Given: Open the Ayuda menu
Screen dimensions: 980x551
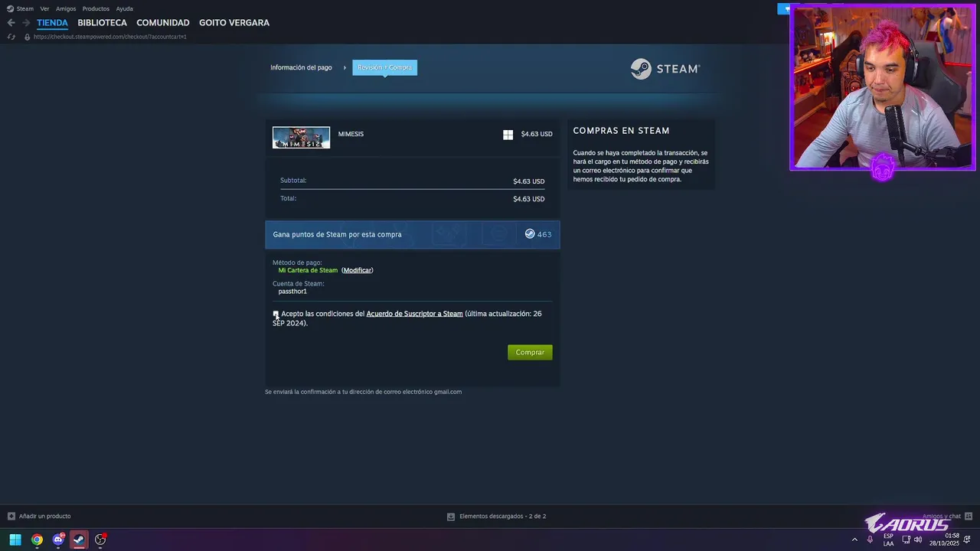Looking at the screenshot, I should pos(125,8).
